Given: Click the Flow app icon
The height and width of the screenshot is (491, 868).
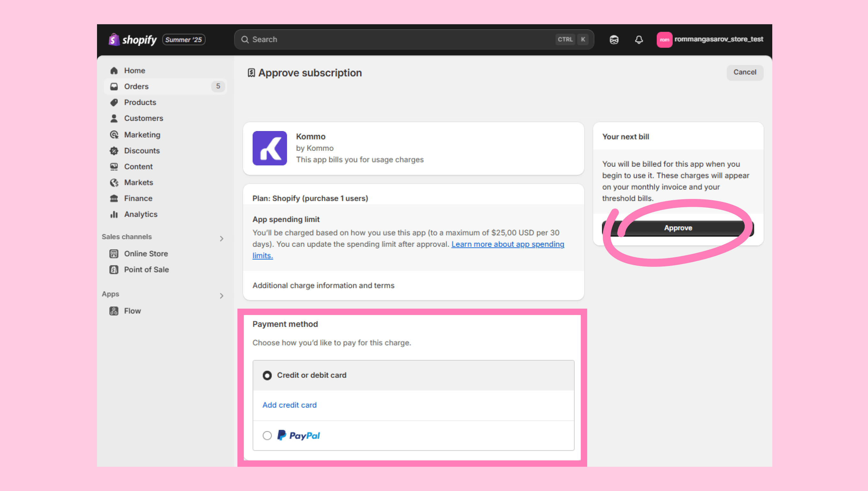Looking at the screenshot, I should pyautogui.click(x=114, y=311).
